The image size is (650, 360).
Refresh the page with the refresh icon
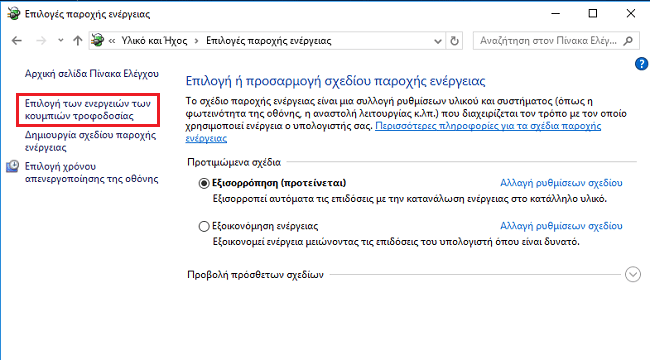454,41
